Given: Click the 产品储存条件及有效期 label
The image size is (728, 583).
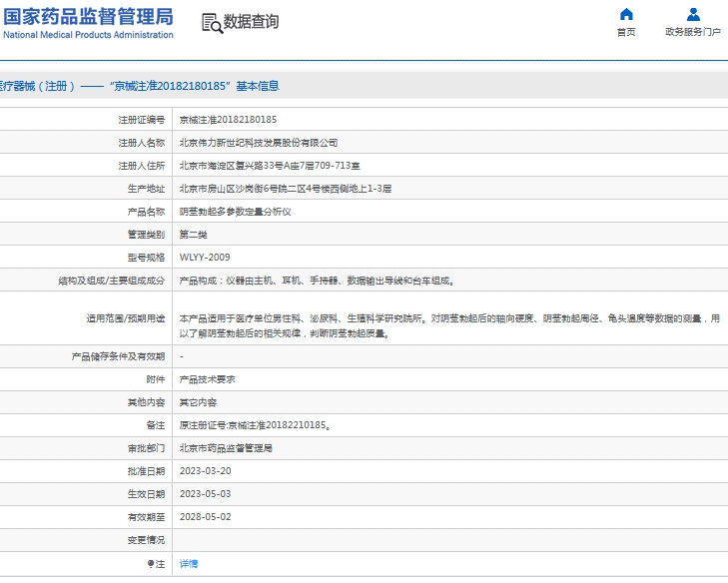Looking at the screenshot, I should (119, 356).
